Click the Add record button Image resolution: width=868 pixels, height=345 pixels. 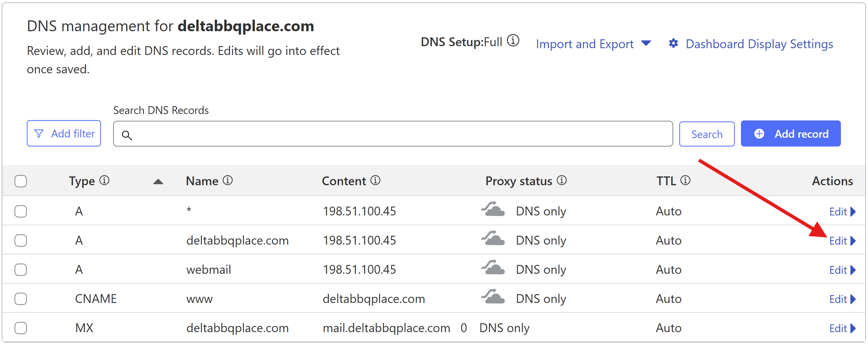(790, 134)
